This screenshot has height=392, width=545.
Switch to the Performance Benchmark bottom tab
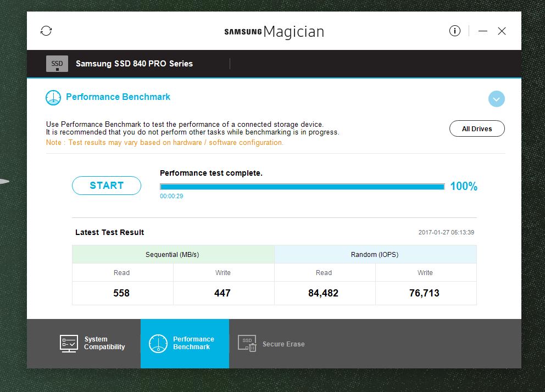[x=185, y=343]
